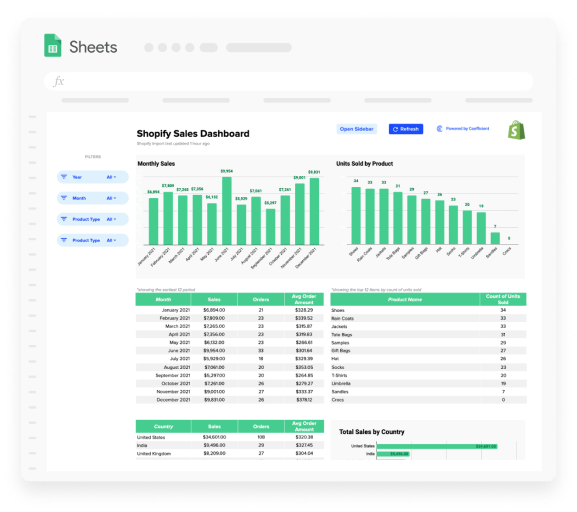Select Tote Bags in the Product Name table

[341, 335]
